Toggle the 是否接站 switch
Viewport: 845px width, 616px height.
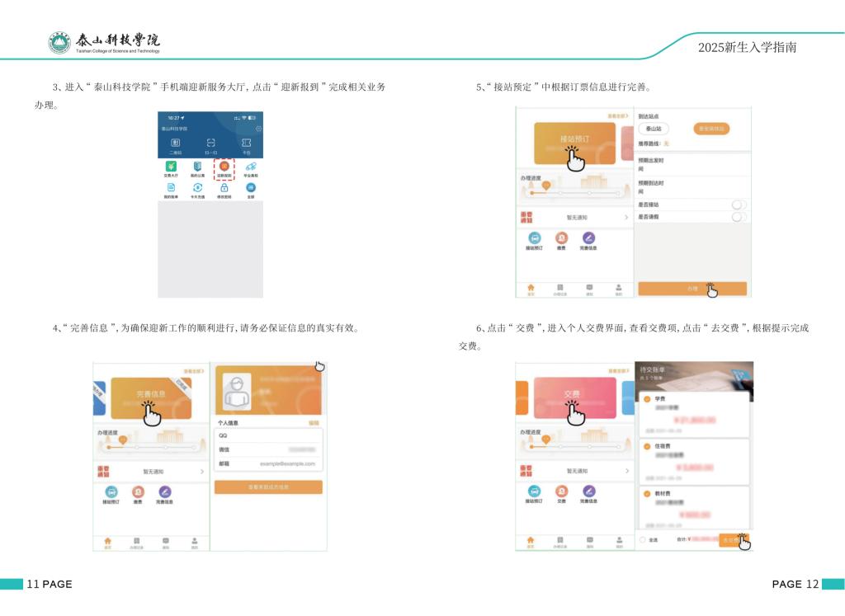click(x=739, y=205)
